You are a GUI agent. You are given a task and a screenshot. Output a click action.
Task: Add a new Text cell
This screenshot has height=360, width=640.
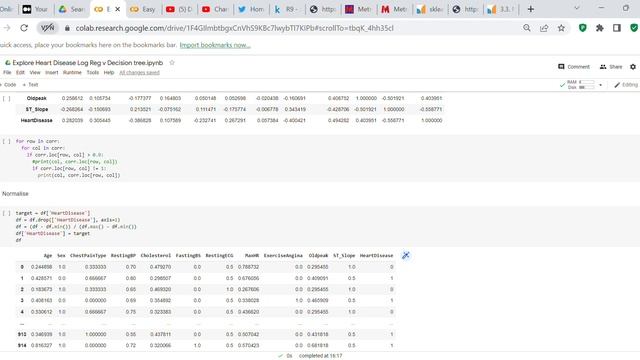30,84
